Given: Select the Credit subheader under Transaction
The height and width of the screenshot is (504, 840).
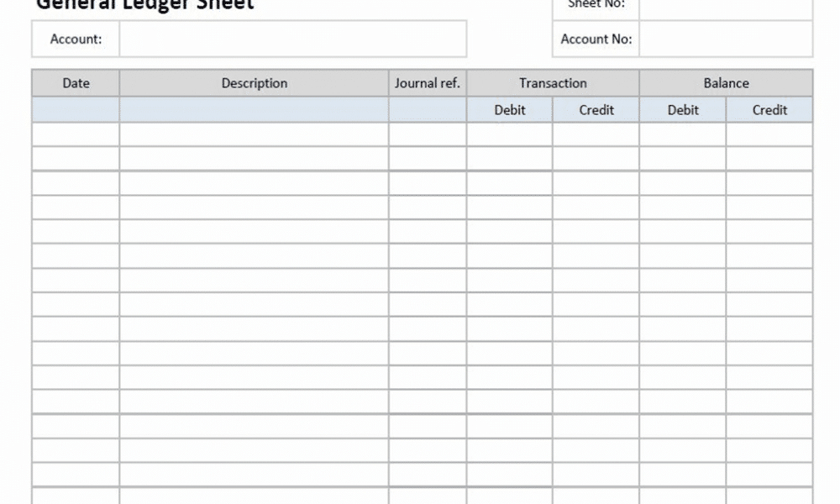Looking at the screenshot, I should 596,110.
